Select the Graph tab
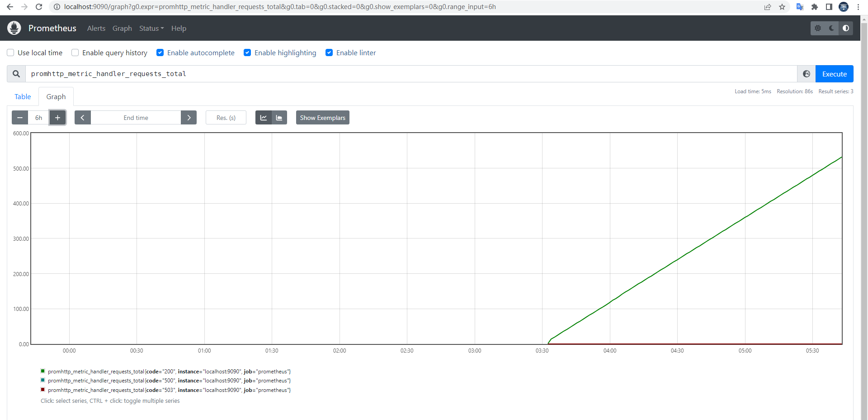The image size is (868, 420). click(x=56, y=96)
